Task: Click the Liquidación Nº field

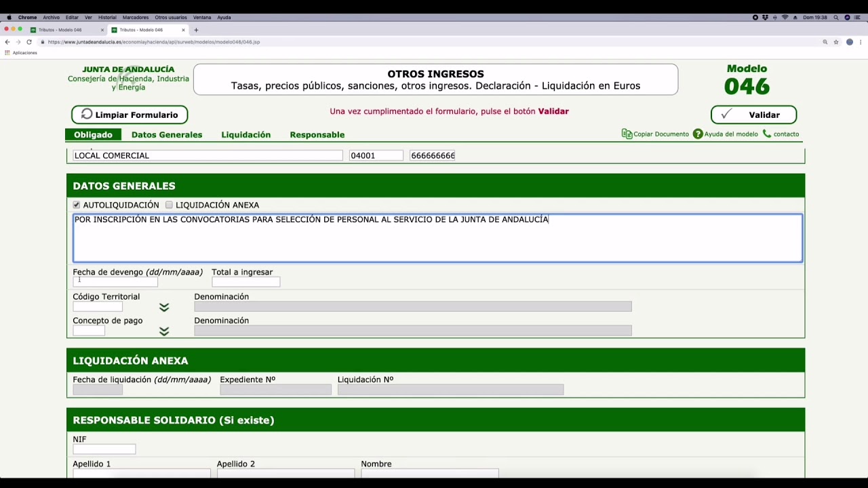Action: click(x=450, y=389)
